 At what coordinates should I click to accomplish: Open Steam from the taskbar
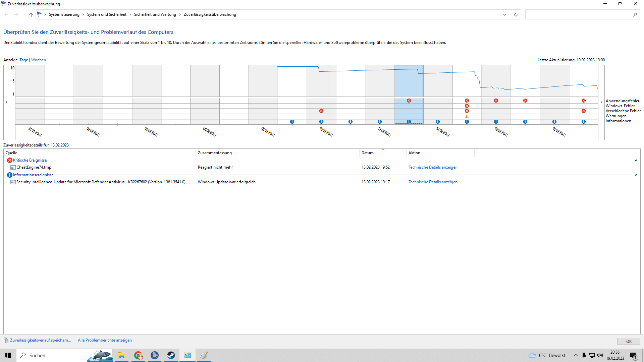[171, 355]
